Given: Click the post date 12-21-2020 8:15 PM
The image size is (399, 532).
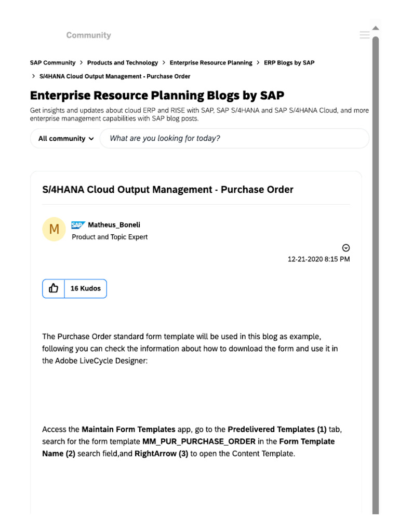Looking at the screenshot, I should click(318, 259).
